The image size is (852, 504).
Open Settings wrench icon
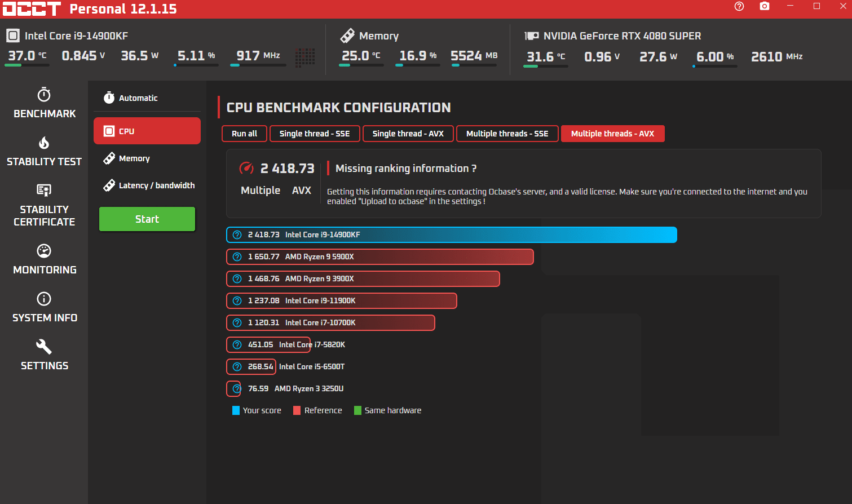44,346
